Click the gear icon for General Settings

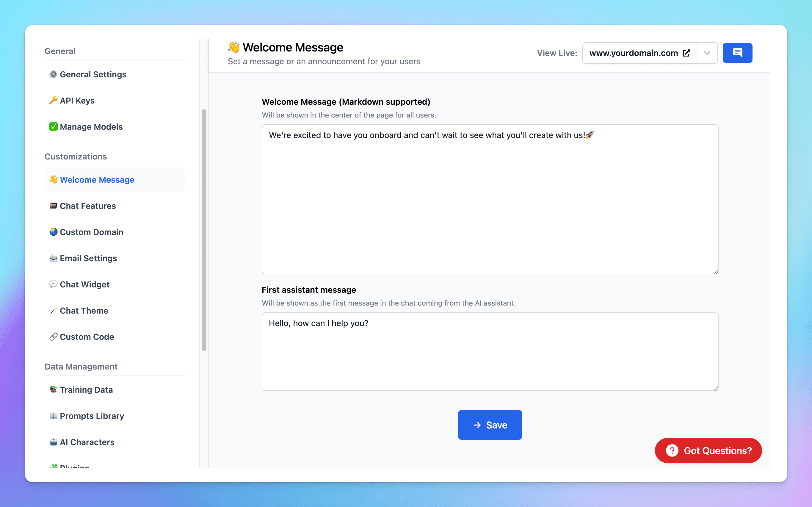pyautogui.click(x=53, y=74)
